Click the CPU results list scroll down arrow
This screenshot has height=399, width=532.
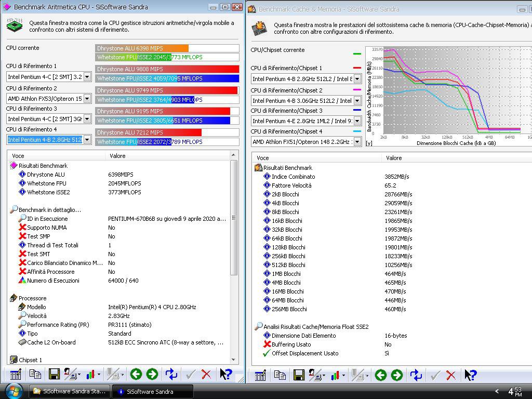pos(233,360)
